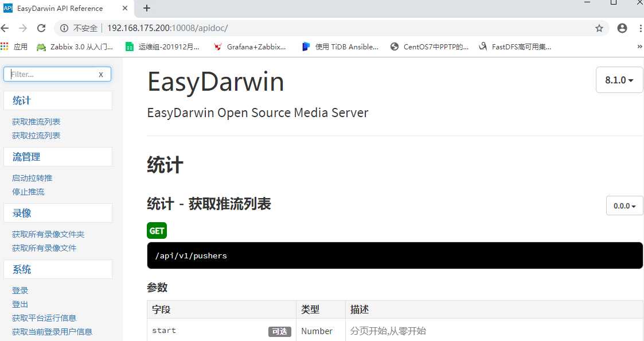Screen dimensions: 644x341
Task: Click the site info icon in the address bar
Action: 64,28
